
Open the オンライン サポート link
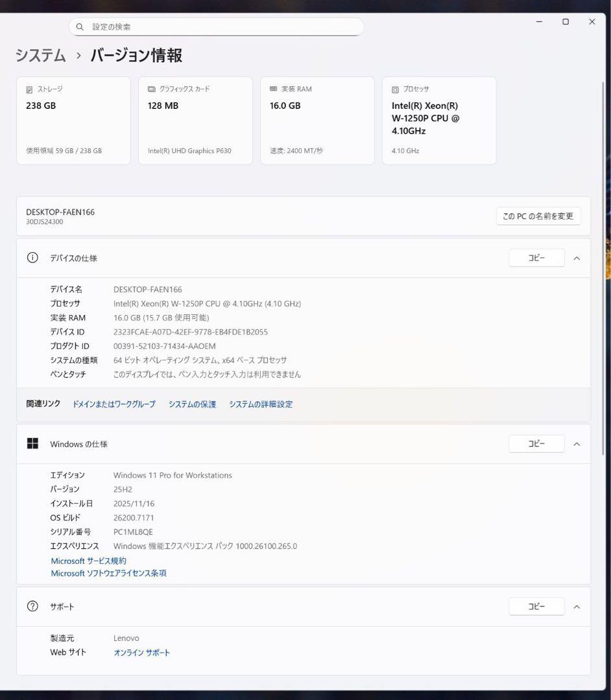click(141, 652)
